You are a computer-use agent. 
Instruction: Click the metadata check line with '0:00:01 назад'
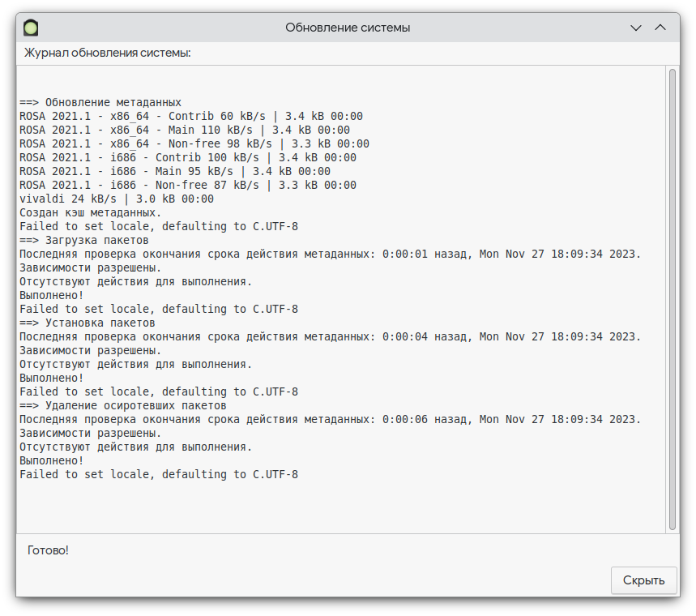331,254
